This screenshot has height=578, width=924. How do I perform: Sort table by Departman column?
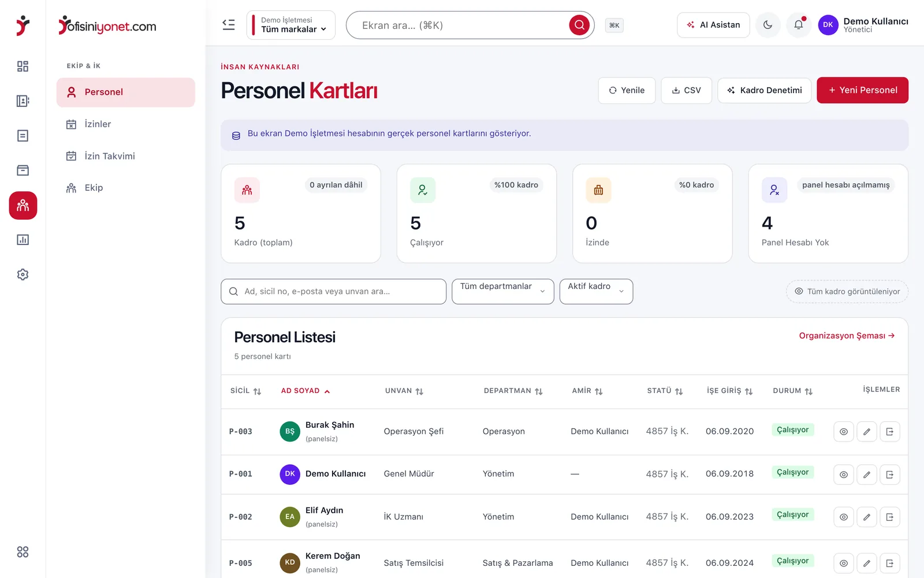513,391
